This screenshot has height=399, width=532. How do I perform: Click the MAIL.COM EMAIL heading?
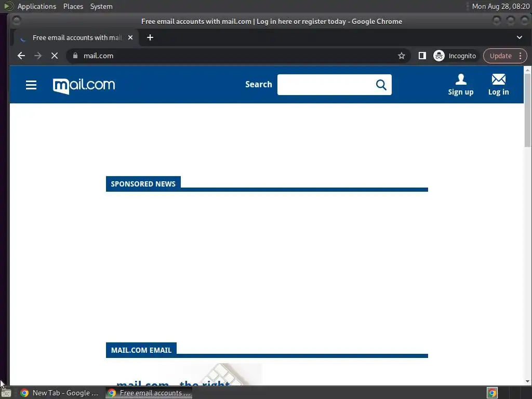[x=141, y=350]
